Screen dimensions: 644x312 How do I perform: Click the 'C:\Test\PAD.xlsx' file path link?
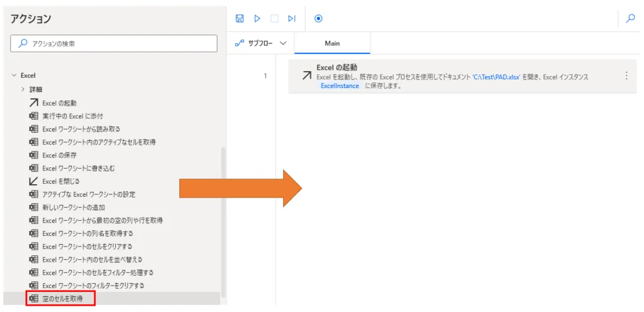point(496,77)
